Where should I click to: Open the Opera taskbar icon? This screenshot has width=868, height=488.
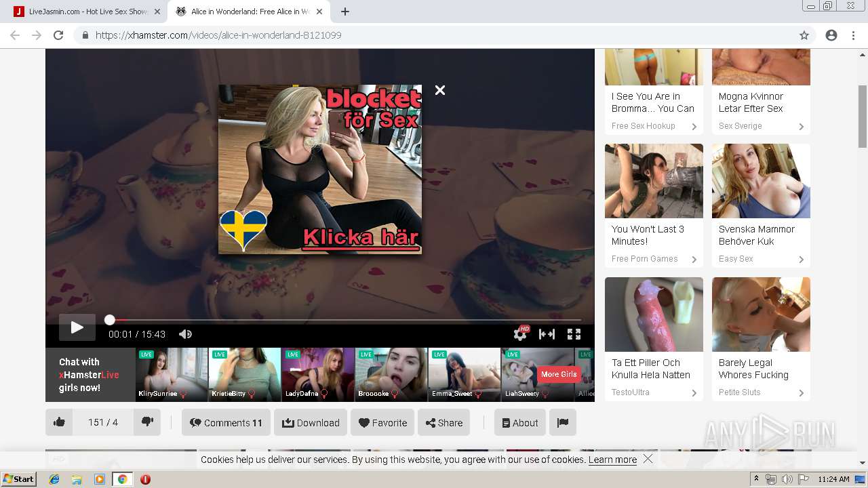pos(145,479)
